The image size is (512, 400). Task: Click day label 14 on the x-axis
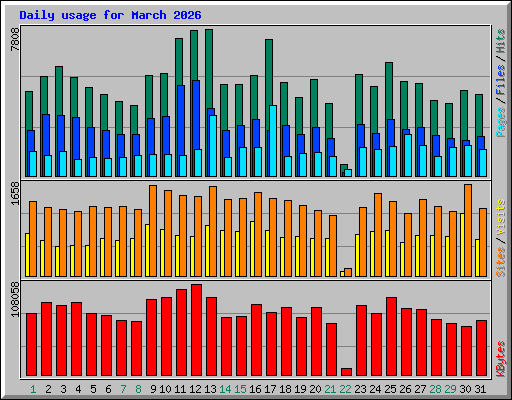click(x=225, y=389)
